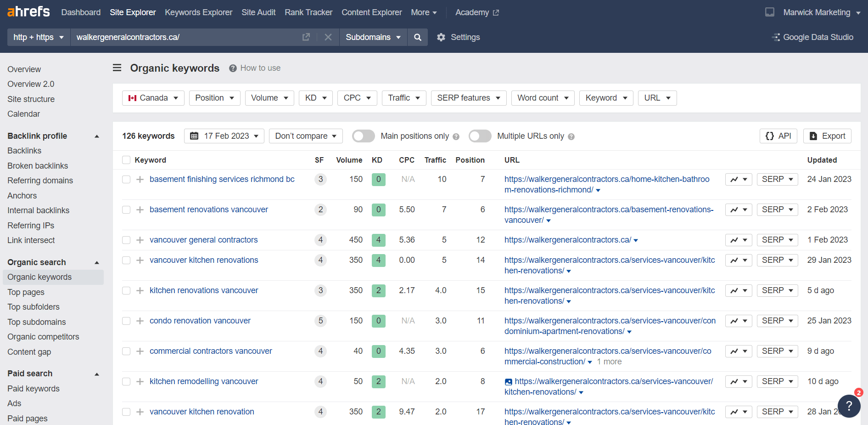Open position chart for condo renovation vancouver row
The image size is (868, 425).
[739, 321]
